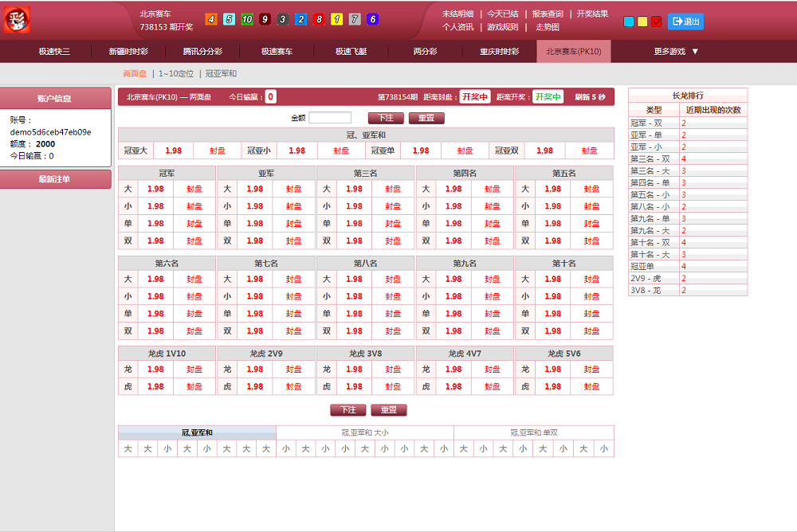Focus the 金额 amount input field
797x532 pixels.
click(330, 118)
